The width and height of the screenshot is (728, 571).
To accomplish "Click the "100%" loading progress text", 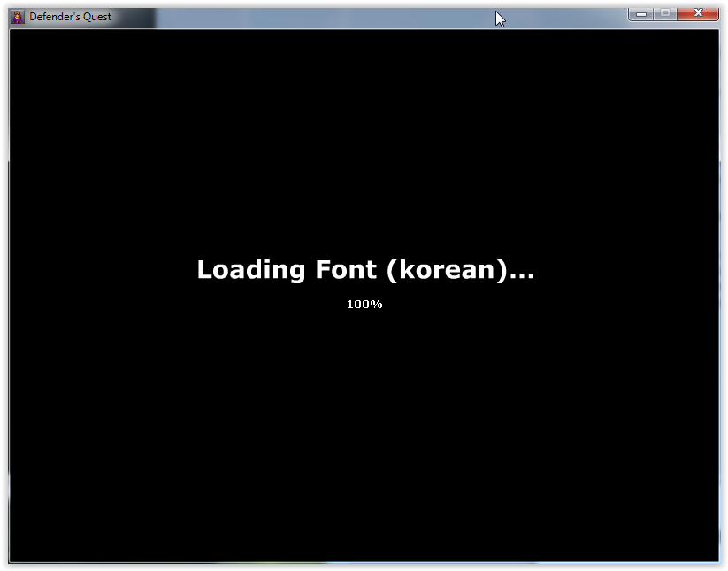I will point(364,305).
